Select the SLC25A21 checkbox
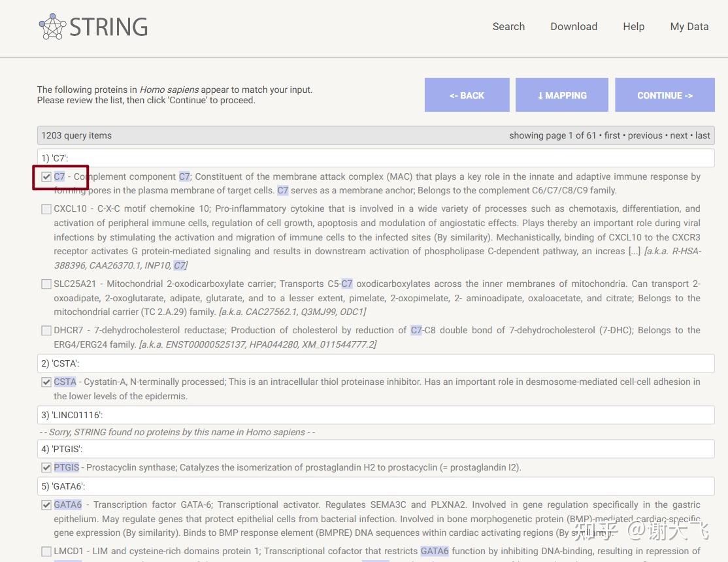Image resolution: width=728 pixels, height=562 pixels. [46, 284]
